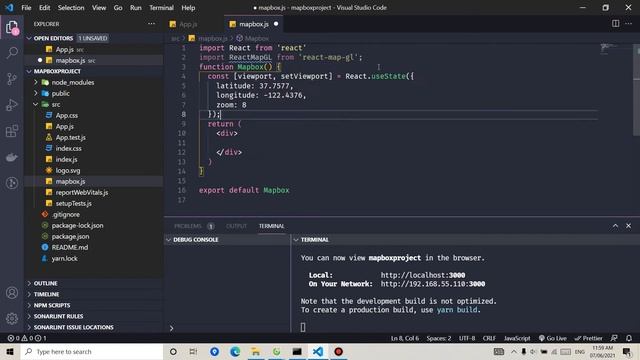640x360 pixels.
Task: Click Windows search box in taskbar
Action: tap(92, 351)
